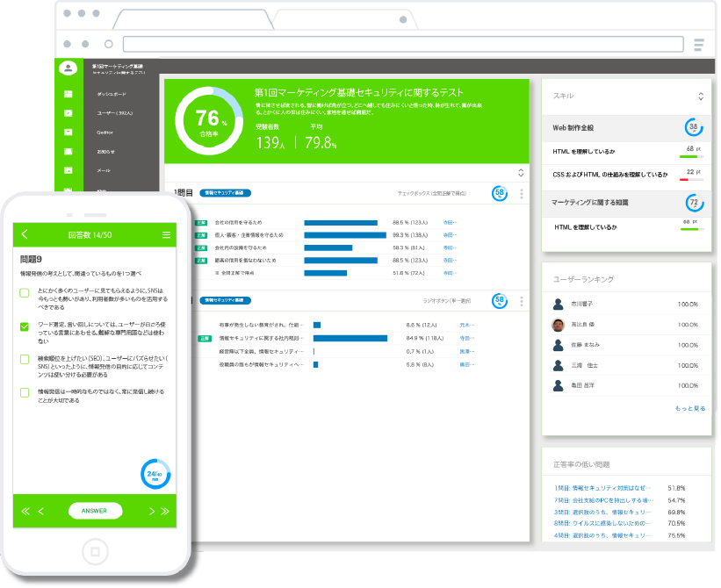Open the browser hamburger menu icon

[699, 45]
